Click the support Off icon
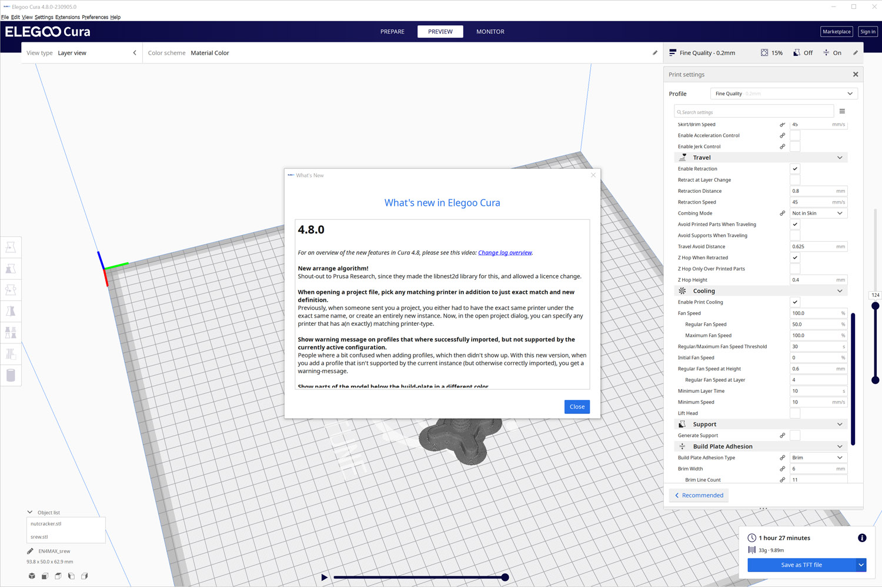 [x=797, y=53]
